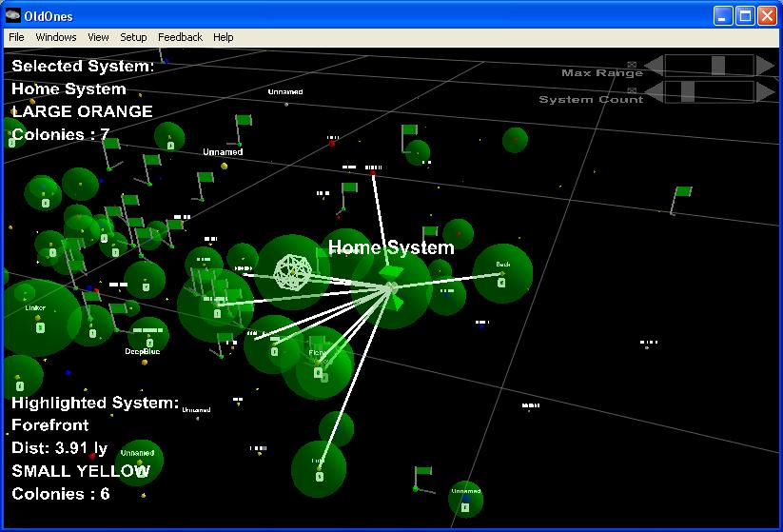Toggle the small box above Max Range
The image size is (783, 532).
(632, 64)
